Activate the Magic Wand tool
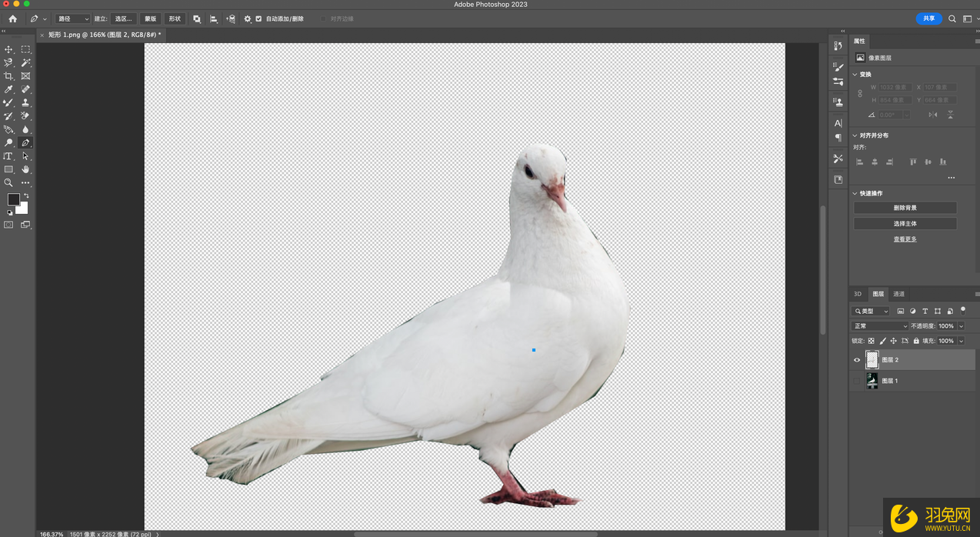 point(25,62)
